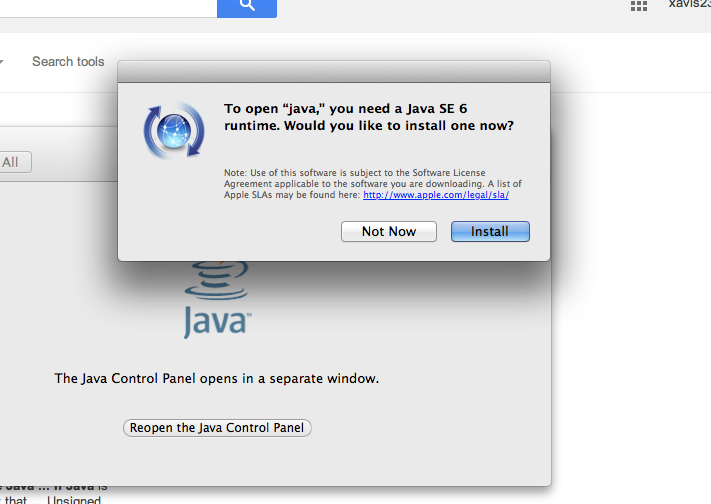
Task: Install the Java SE 6 runtime
Action: click(490, 231)
